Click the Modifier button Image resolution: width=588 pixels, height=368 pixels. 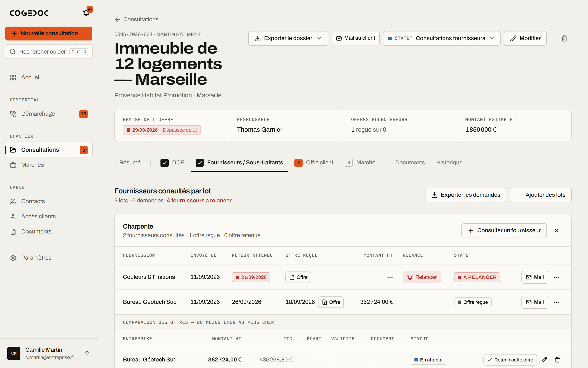click(x=525, y=38)
